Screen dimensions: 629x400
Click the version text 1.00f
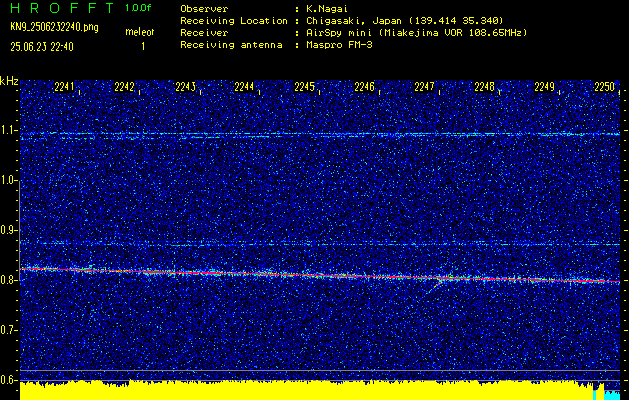click(138, 8)
